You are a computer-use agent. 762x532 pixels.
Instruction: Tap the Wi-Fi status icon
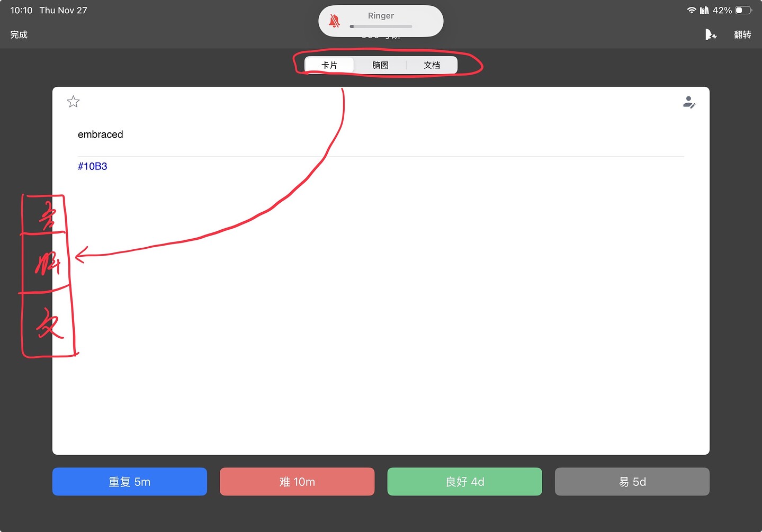click(691, 10)
